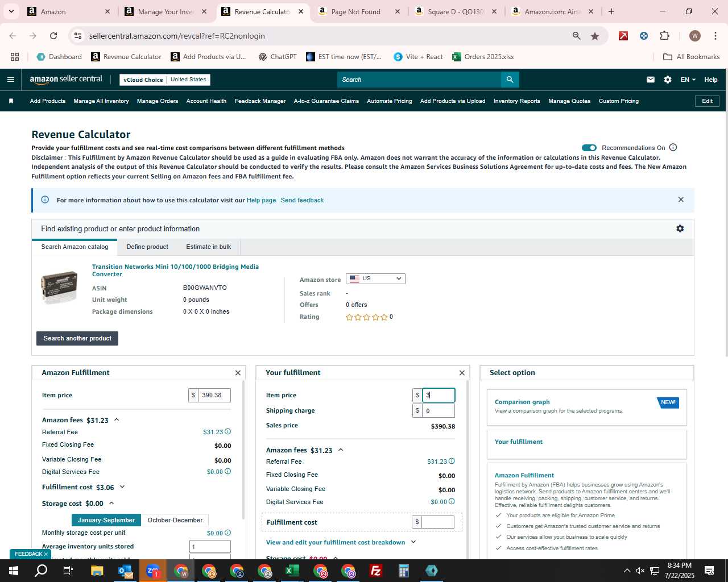This screenshot has width=728, height=582.
Task: Click the search magnifier button
Action: (510, 80)
